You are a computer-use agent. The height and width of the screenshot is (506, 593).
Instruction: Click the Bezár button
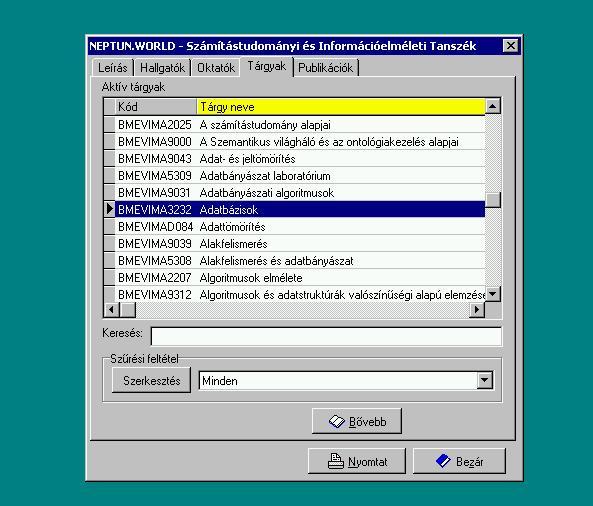coord(459,461)
